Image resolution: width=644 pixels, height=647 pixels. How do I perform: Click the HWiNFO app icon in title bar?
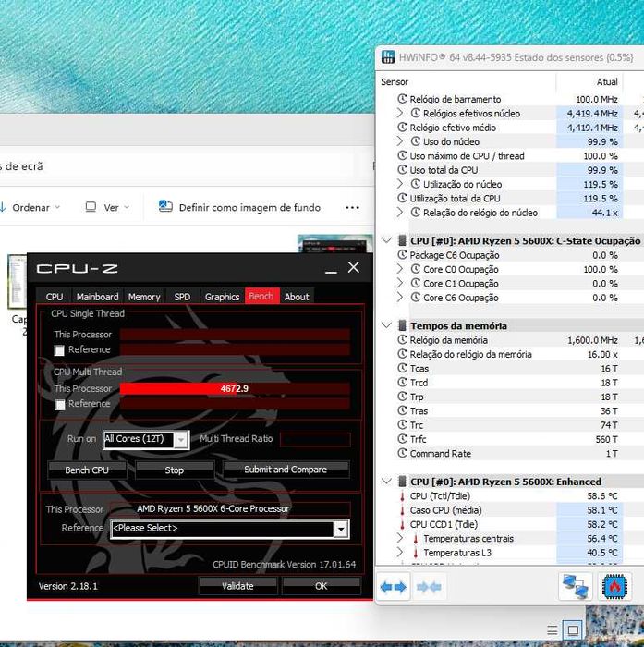point(388,57)
